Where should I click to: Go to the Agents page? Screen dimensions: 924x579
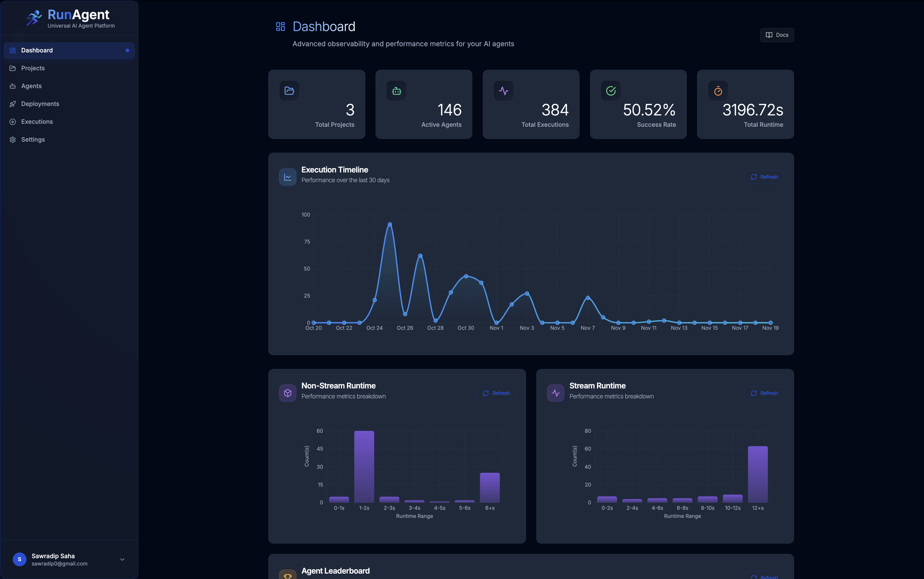click(x=69, y=86)
